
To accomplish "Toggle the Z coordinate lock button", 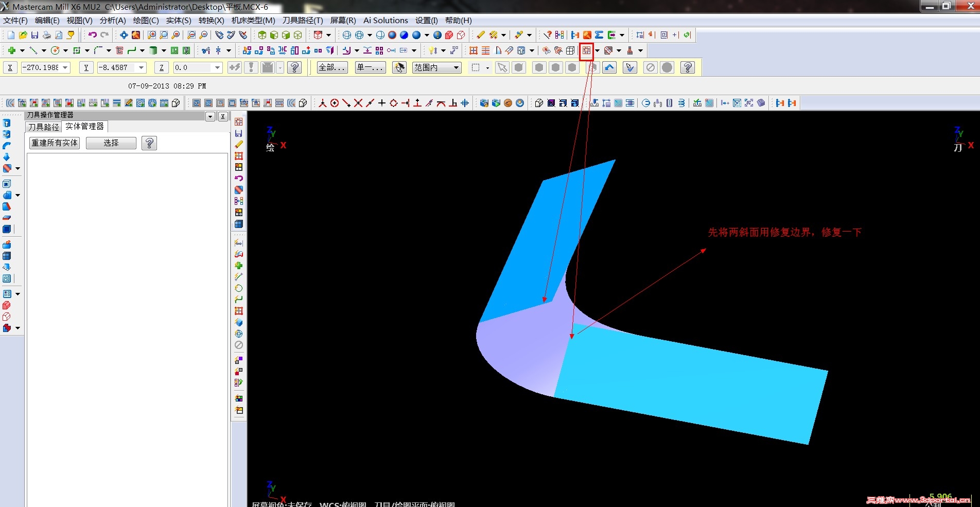I will [162, 67].
